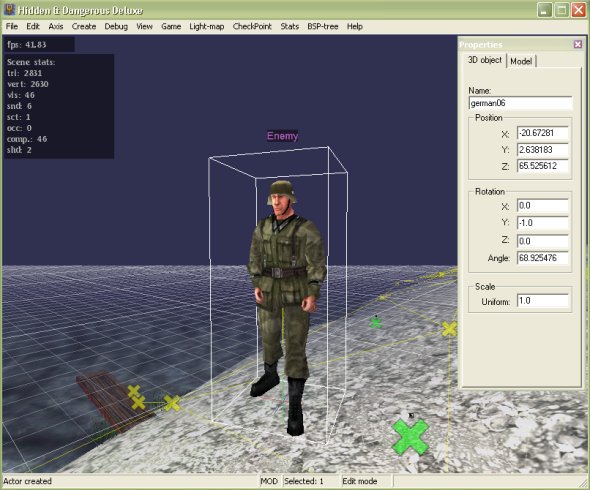The width and height of the screenshot is (590, 490).
Task: Click the fps 41.83 readout
Action: (x=27, y=45)
